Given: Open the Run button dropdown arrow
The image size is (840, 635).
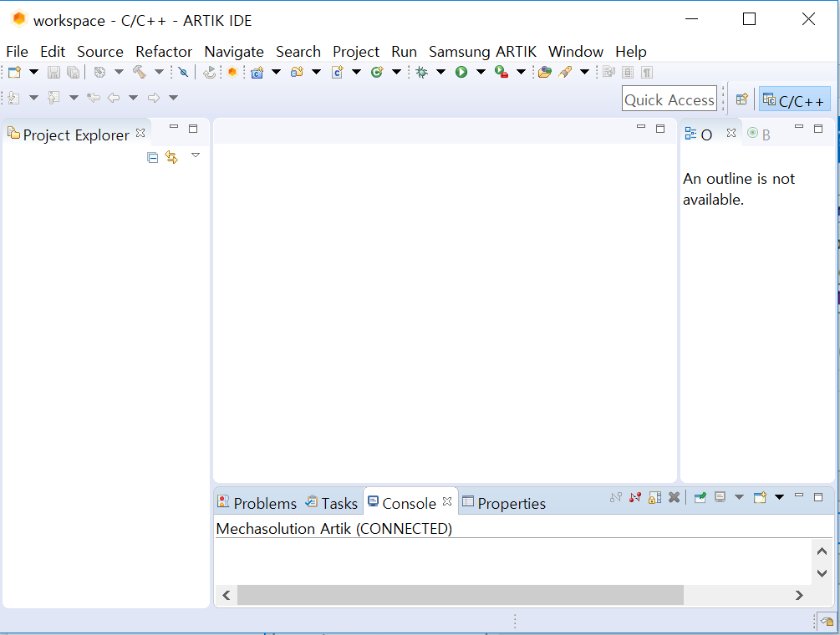Looking at the screenshot, I should click(x=481, y=72).
